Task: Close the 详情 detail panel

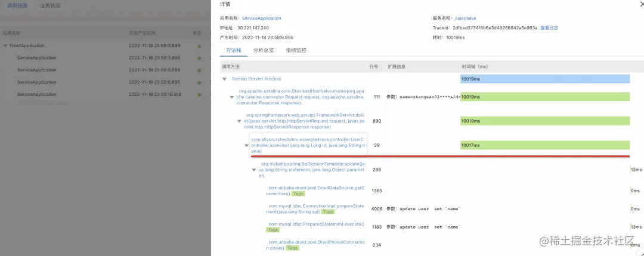Action: (x=642, y=4)
